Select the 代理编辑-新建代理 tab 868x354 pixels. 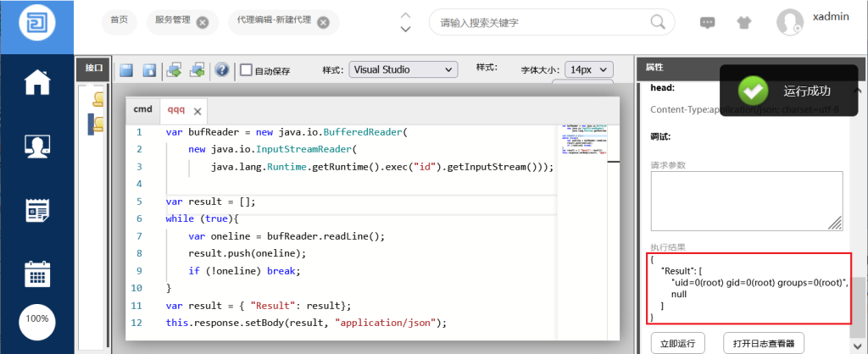tap(275, 20)
